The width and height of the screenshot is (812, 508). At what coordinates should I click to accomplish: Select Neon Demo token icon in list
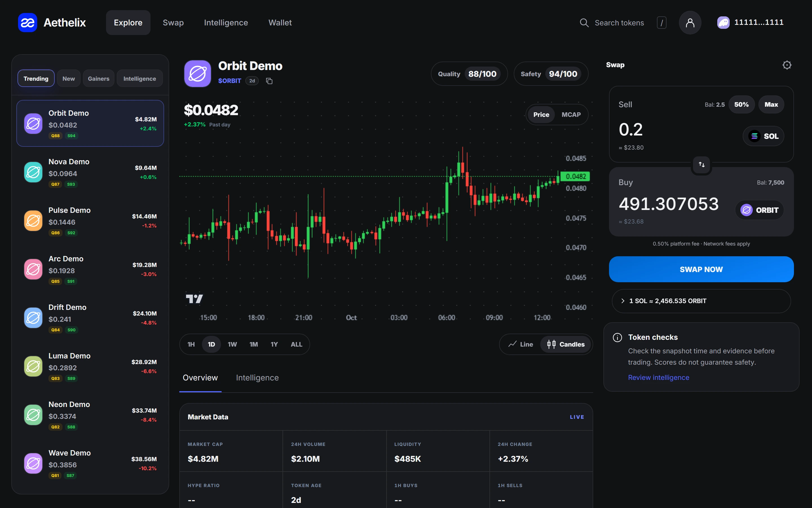pos(33,415)
